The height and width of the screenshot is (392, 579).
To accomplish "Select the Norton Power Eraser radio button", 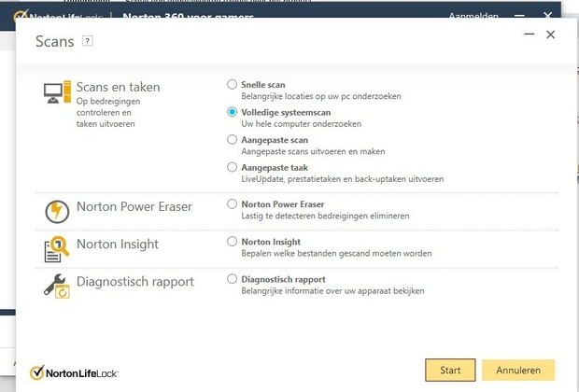I will tap(233, 203).
